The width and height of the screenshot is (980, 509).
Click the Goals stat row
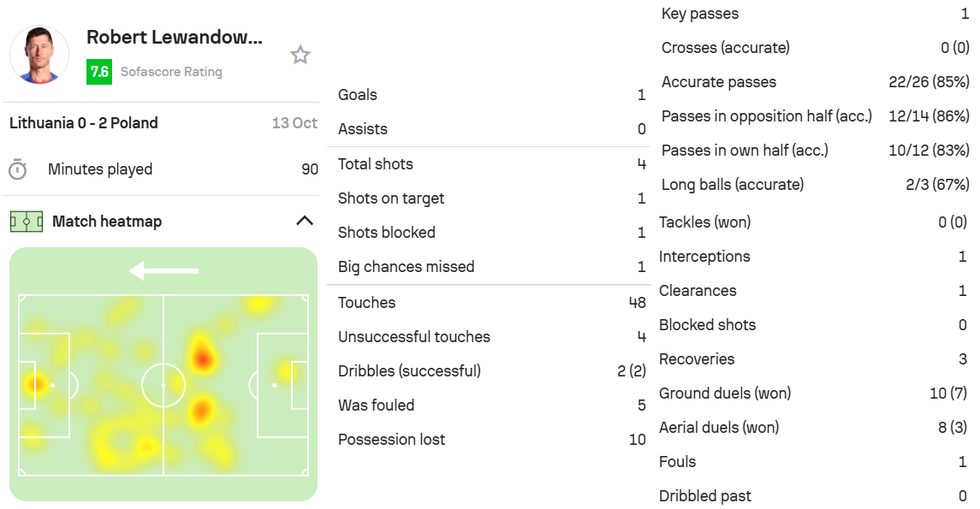[x=491, y=95]
